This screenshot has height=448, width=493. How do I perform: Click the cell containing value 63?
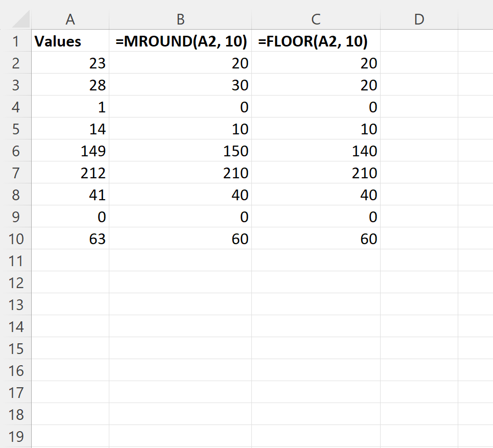(x=70, y=239)
